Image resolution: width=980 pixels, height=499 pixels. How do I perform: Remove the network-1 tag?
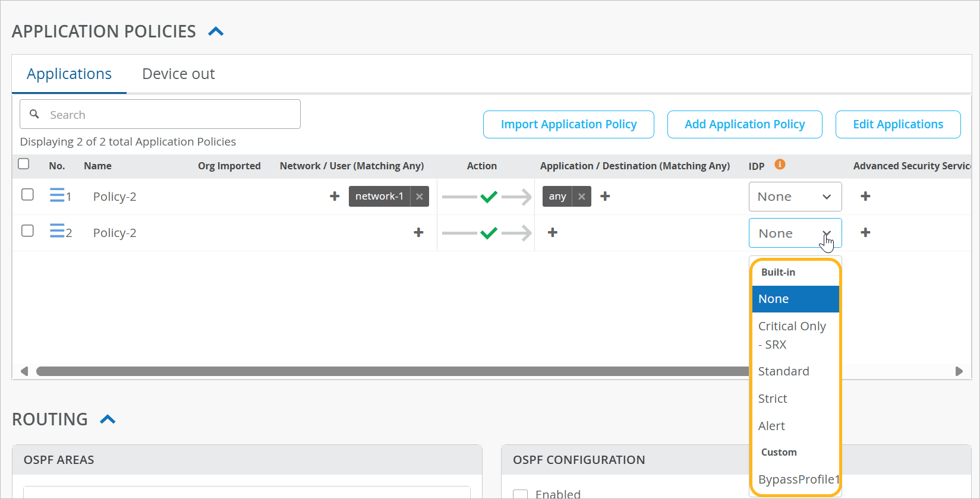pos(420,197)
